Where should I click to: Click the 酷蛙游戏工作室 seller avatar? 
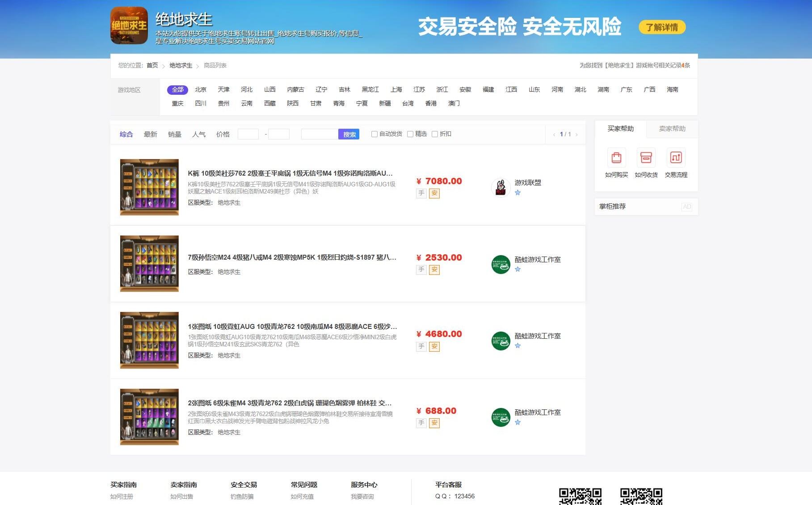tap(501, 264)
